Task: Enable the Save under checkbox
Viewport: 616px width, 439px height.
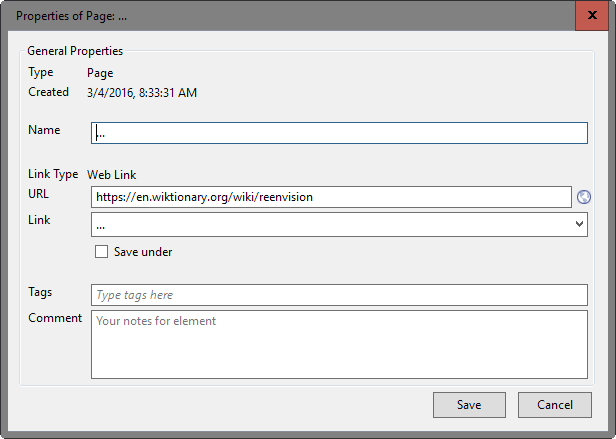Action: click(x=101, y=252)
